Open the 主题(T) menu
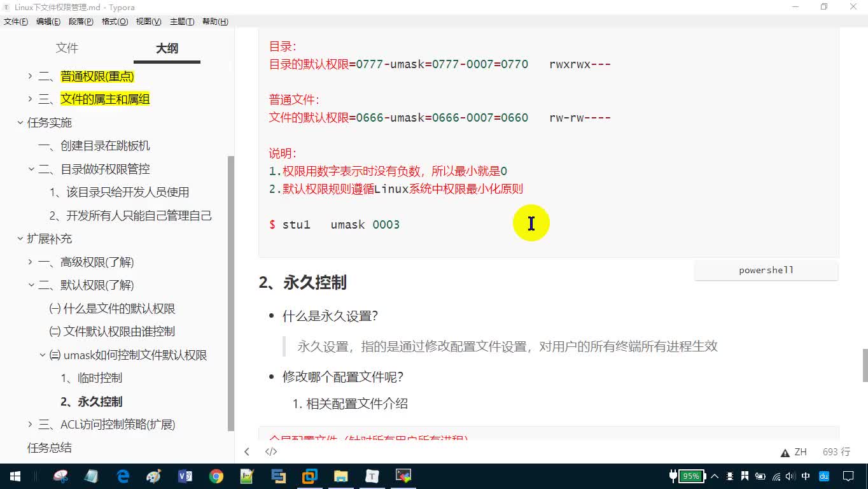 [182, 22]
